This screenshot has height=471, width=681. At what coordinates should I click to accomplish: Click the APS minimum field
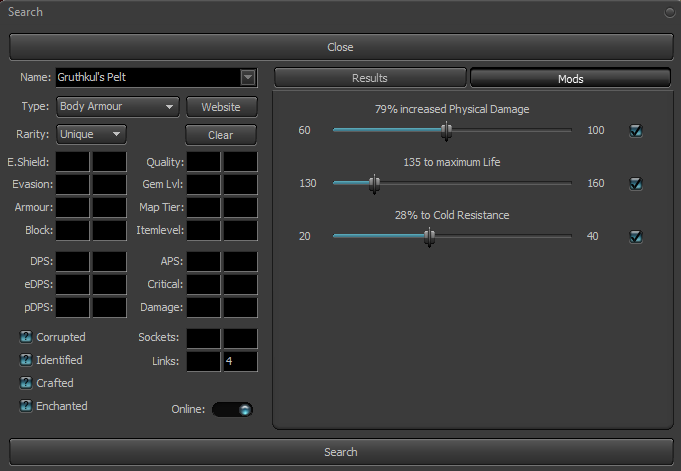pos(204,262)
